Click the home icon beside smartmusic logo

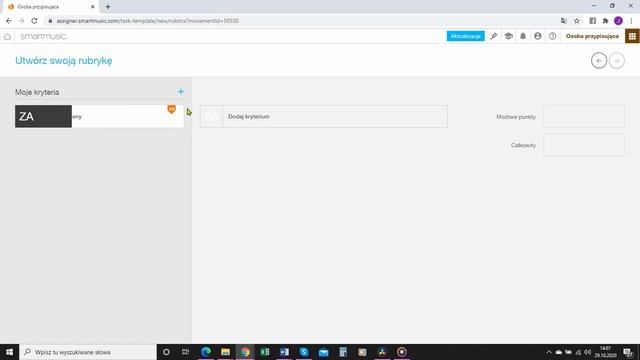coord(7,36)
